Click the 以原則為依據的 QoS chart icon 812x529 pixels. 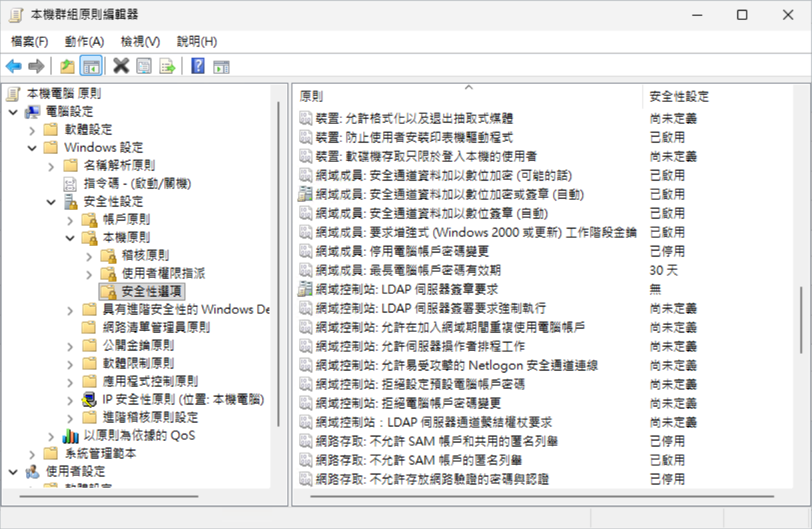coord(70,436)
